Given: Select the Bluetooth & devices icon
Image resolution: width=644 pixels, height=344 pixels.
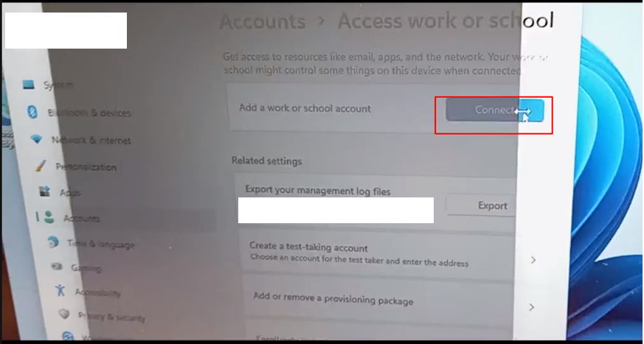Looking at the screenshot, I should [x=32, y=111].
